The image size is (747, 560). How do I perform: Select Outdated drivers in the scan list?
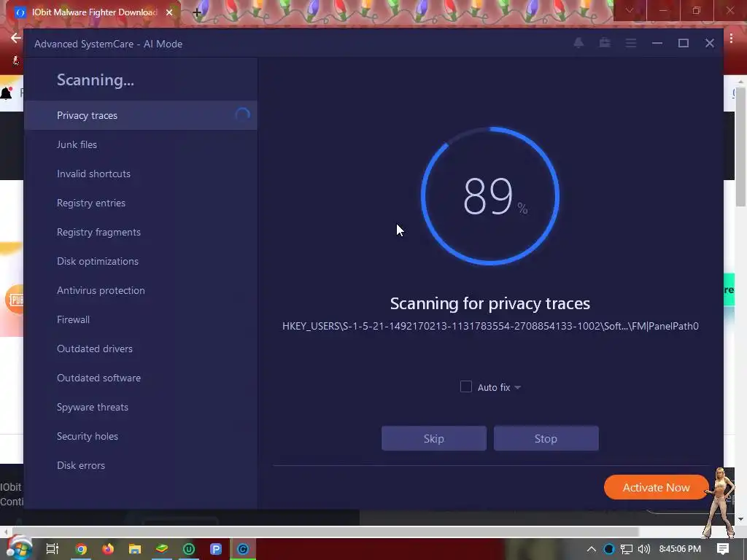(141, 349)
